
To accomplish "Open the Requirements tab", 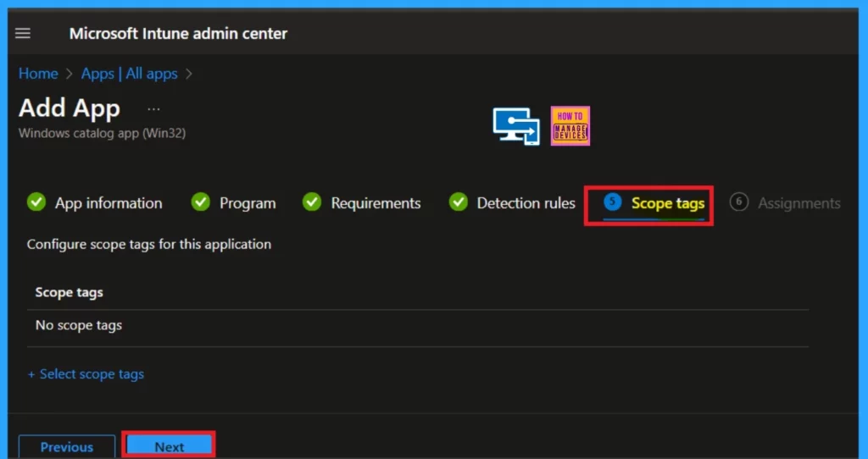I will [376, 203].
